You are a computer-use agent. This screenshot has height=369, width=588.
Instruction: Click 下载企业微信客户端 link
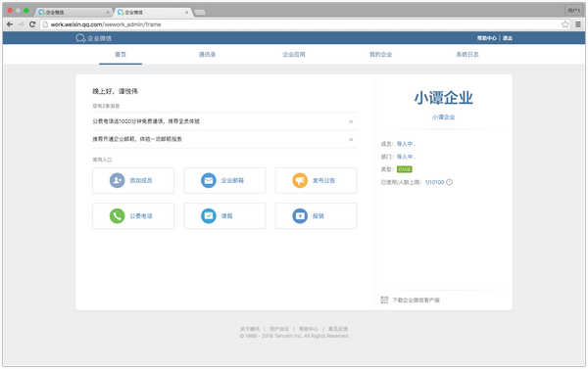point(416,300)
